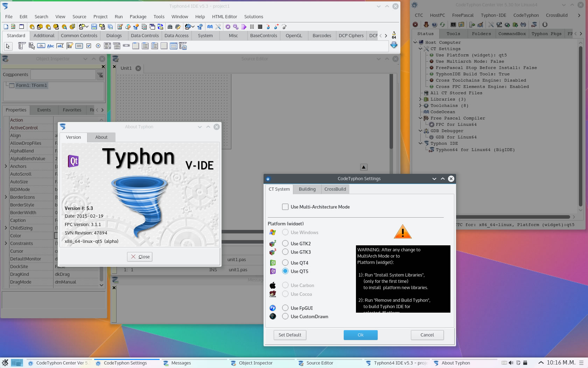Open the Package menu

pos(138,16)
